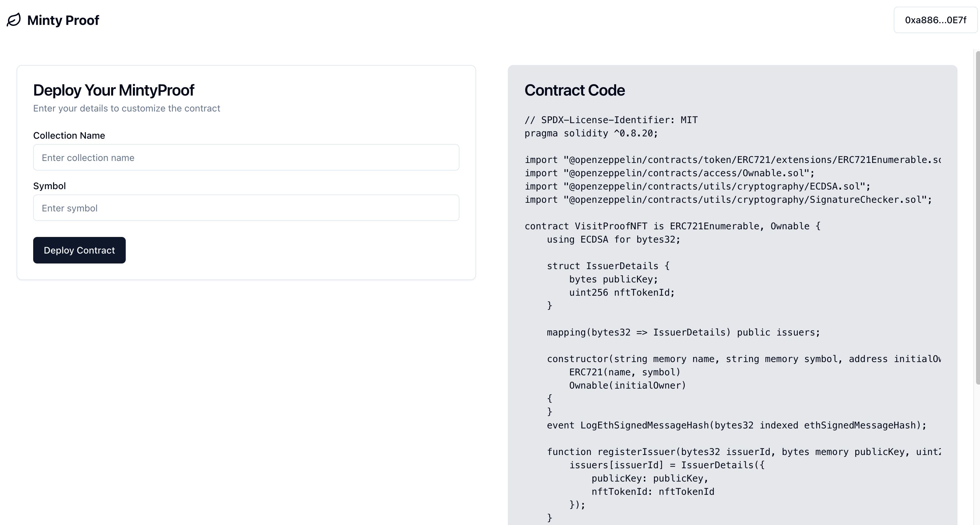The height and width of the screenshot is (525, 980).
Task: Click the 'Symbol' field label
Action: (x=49, y=186)
